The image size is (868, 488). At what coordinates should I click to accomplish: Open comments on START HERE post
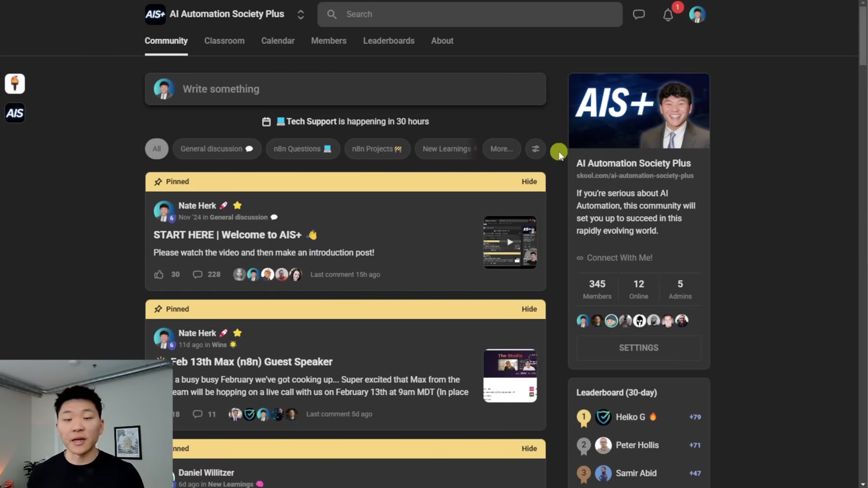(x=206, y=274)
